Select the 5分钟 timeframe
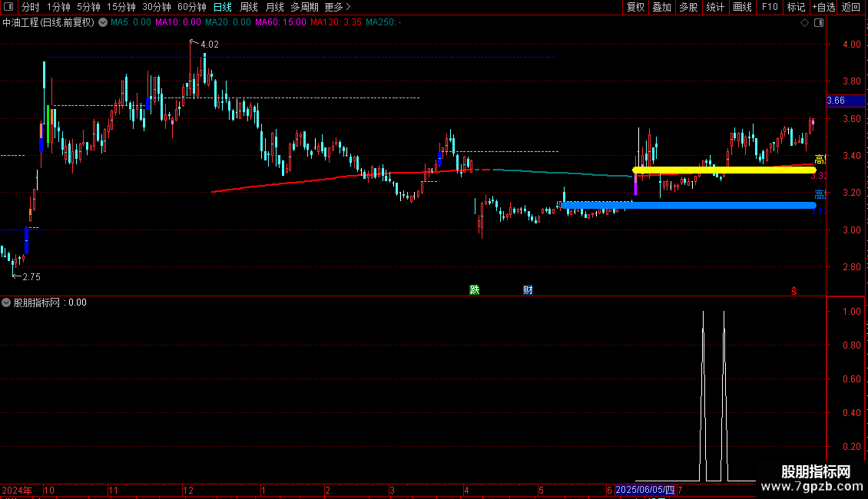 point(88,7)
